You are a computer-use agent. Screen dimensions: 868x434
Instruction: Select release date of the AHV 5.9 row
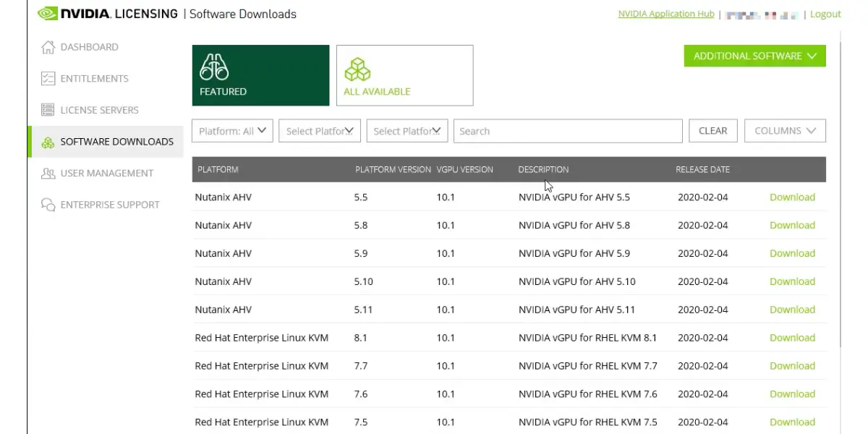point(703,253)
